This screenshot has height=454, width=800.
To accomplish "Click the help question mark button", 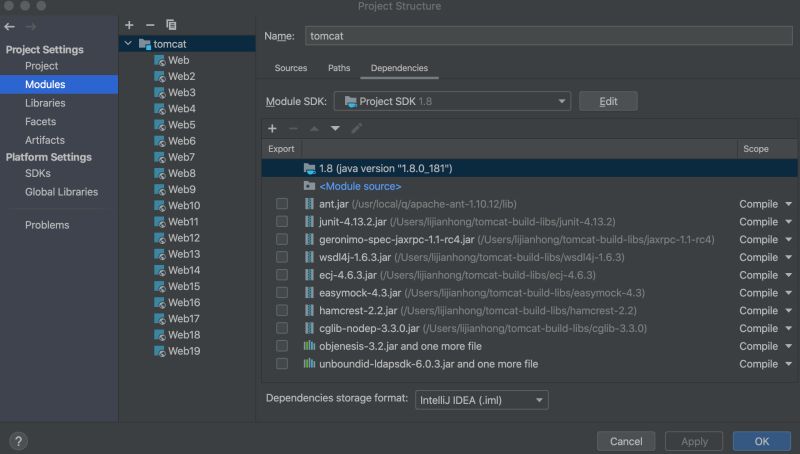I will point(18,441).
